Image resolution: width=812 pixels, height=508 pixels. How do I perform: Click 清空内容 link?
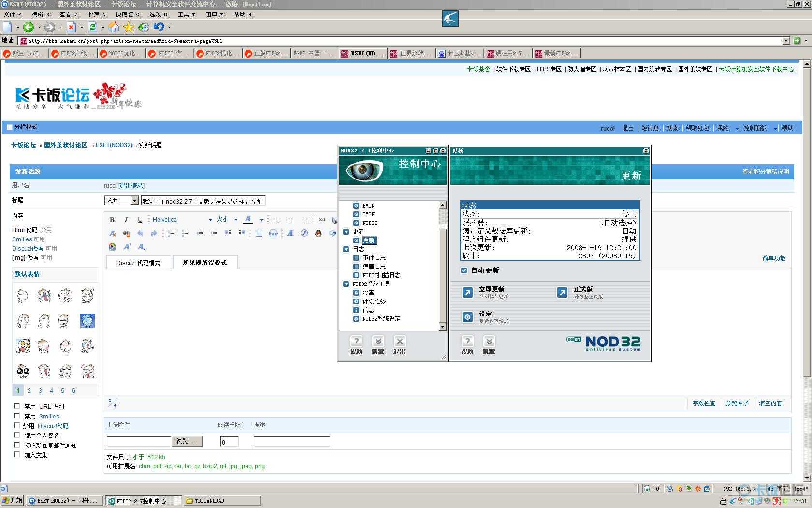pyautogui.click(x=770, y=403)
